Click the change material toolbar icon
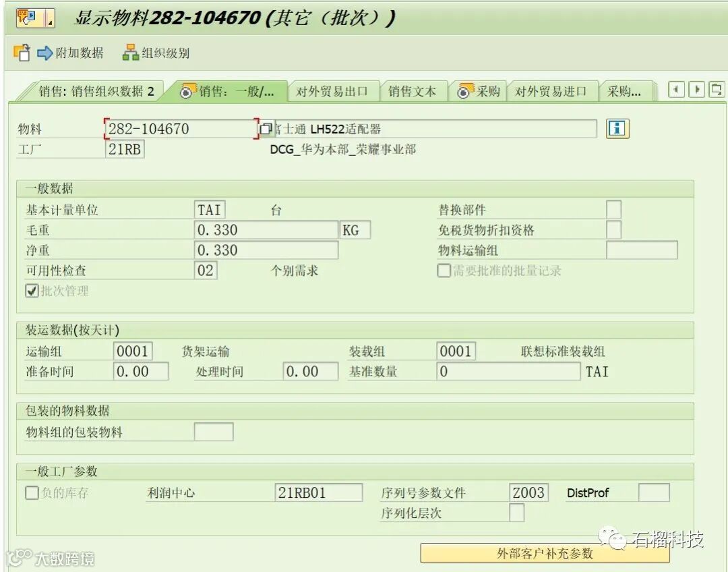The image size is (728, 572). (x=22, y=53)
